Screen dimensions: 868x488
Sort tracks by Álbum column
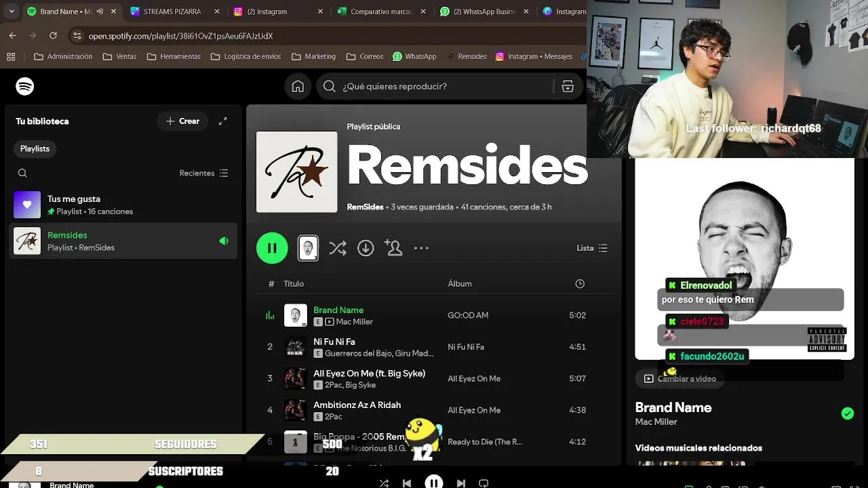(460, 283)
